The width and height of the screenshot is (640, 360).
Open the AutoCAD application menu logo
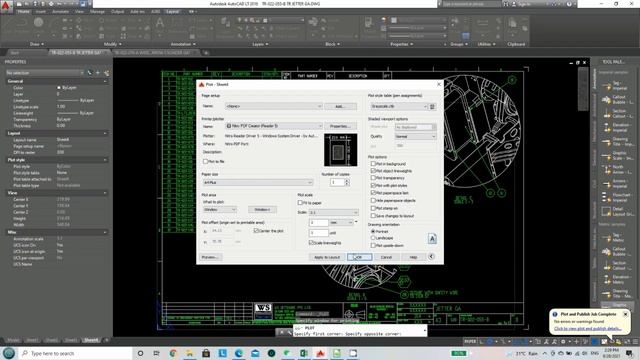[x=6, y=7]
